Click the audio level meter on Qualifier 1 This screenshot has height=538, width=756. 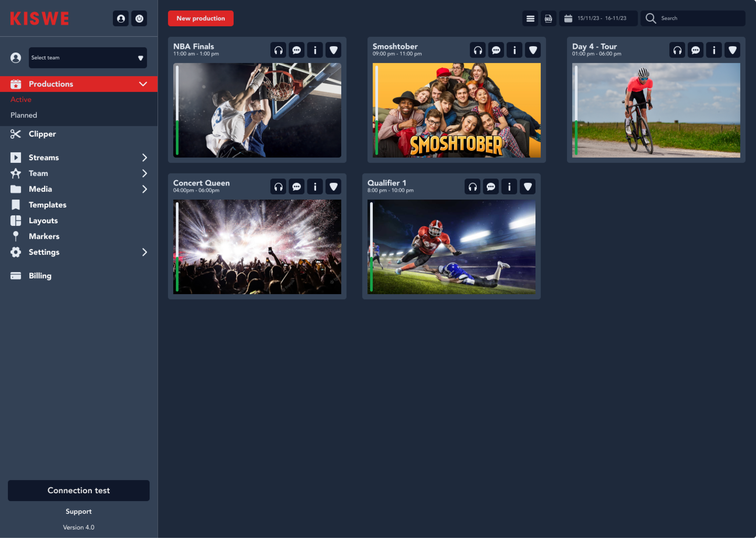tap(371, 246)
